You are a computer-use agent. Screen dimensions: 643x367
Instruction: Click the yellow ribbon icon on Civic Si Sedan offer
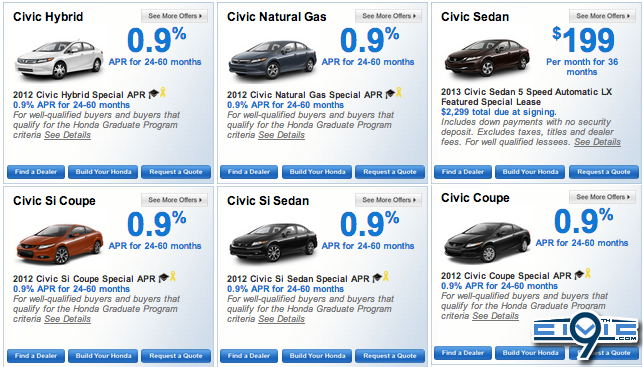click(385, 277)
